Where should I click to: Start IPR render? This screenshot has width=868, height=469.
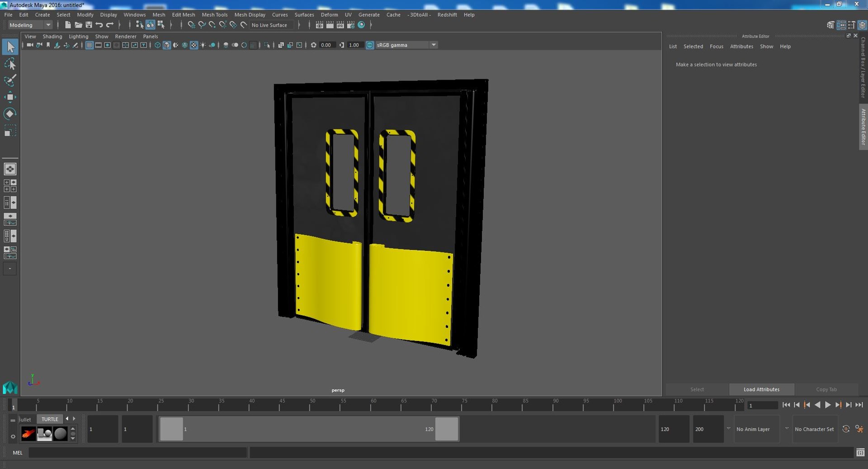(340, 25)
